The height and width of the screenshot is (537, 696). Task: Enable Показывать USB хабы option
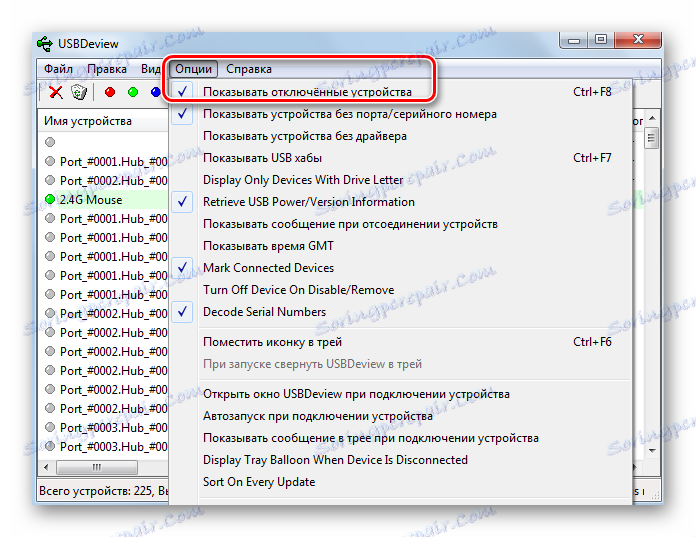(x=400, y=158)
